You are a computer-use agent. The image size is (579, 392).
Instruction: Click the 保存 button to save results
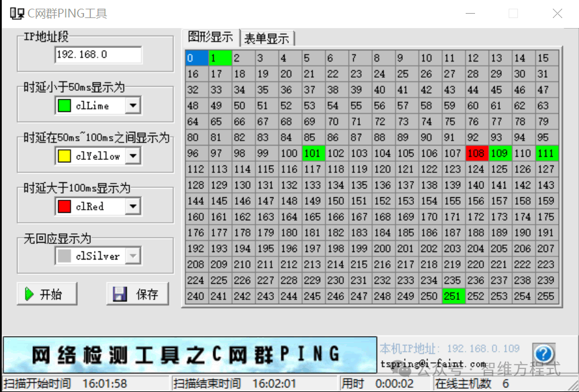click(x=138, y=294)
